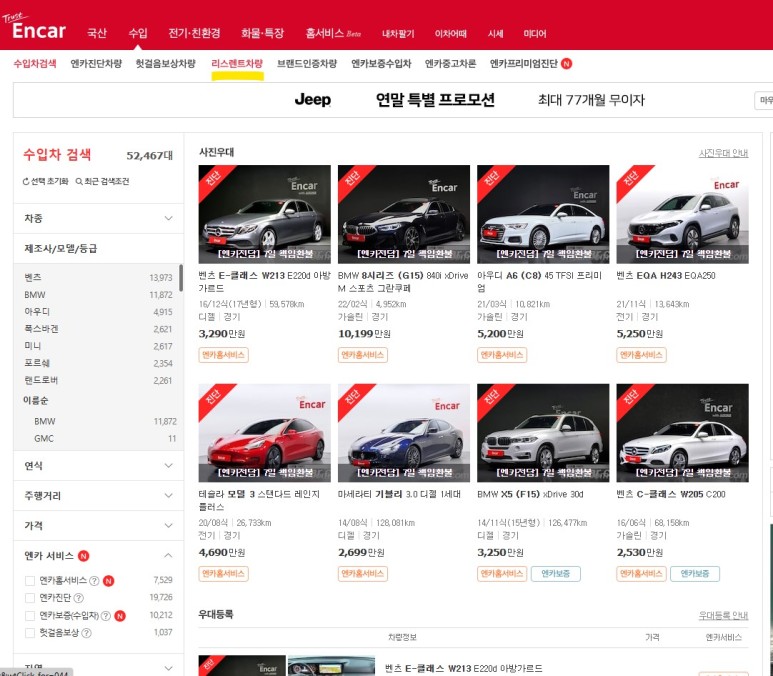The image size is (773, 676).
Task: Click the manufacturer list scrollbar
Action: pos(181,278)
